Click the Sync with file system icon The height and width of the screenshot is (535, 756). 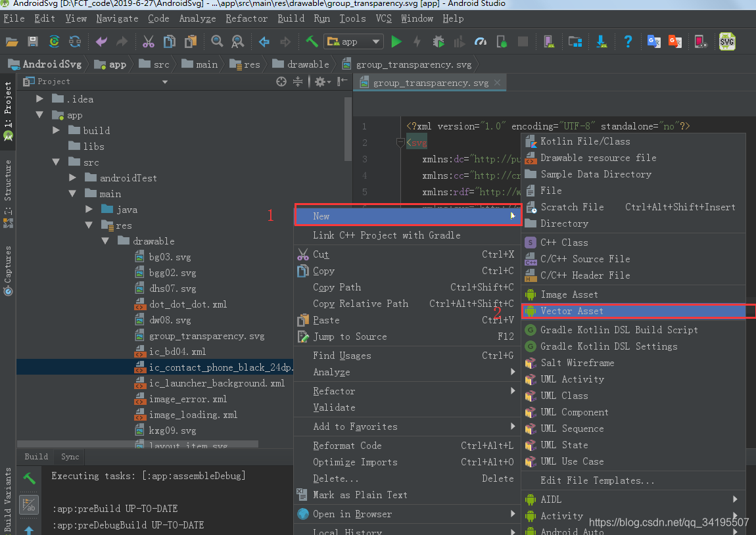[x=75, y=41]
